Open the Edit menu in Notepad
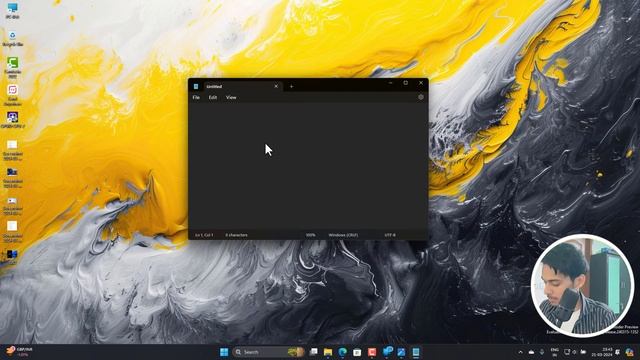This screenshot has width=640, height=360. pos(213,98)
